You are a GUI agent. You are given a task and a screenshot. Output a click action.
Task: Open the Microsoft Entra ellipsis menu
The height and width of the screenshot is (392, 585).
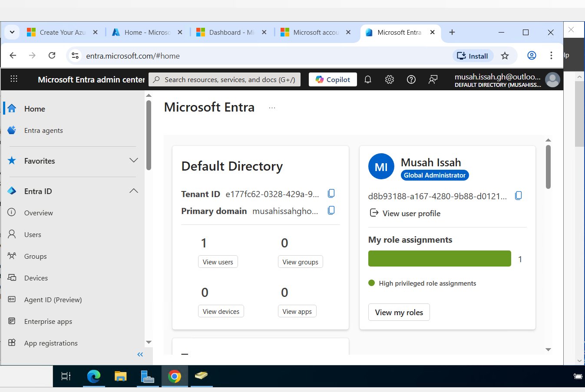[x=272, y=108]
